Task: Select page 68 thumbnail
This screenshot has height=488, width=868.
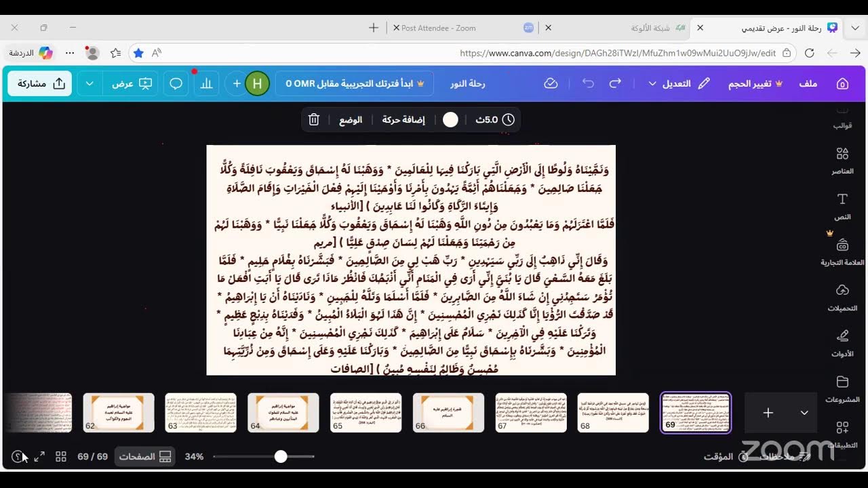Action: tap(613, 412)
